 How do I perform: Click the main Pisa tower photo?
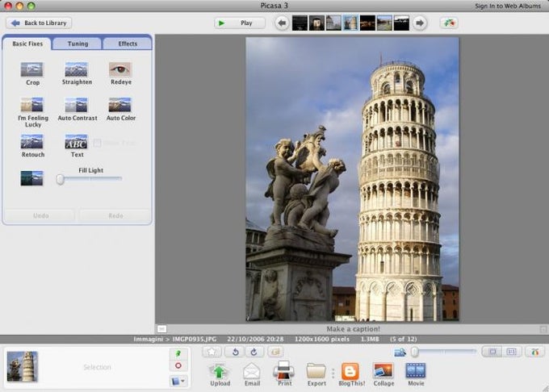pos(352,179)
